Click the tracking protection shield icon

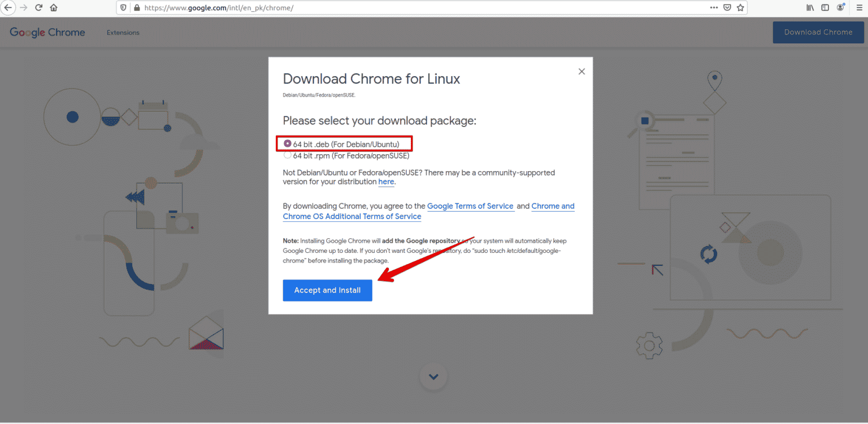point(123,7)
